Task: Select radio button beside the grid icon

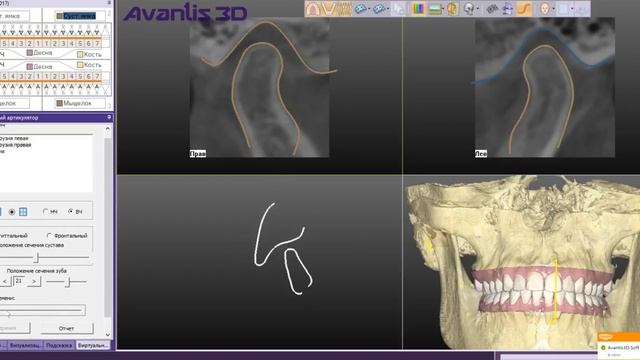Action: [x=12, y=212]
